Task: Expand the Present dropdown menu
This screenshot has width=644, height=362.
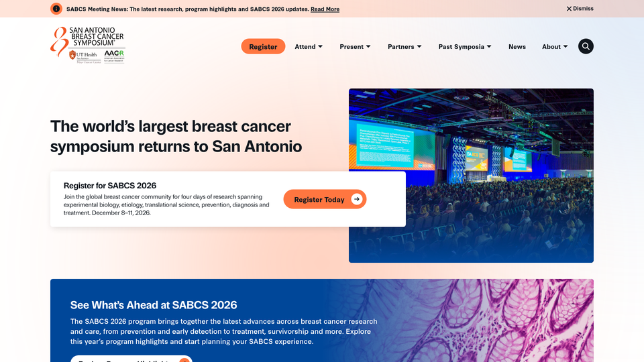Action: [355, 47]
